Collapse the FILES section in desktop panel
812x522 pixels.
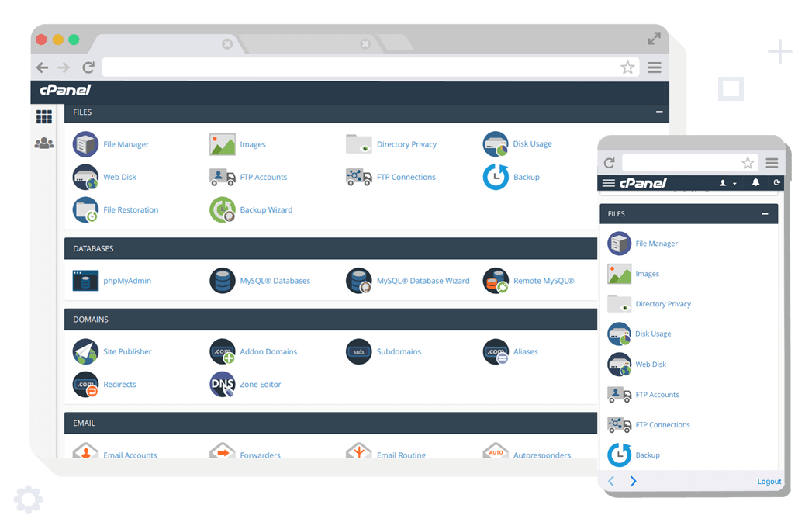[659, 112]
